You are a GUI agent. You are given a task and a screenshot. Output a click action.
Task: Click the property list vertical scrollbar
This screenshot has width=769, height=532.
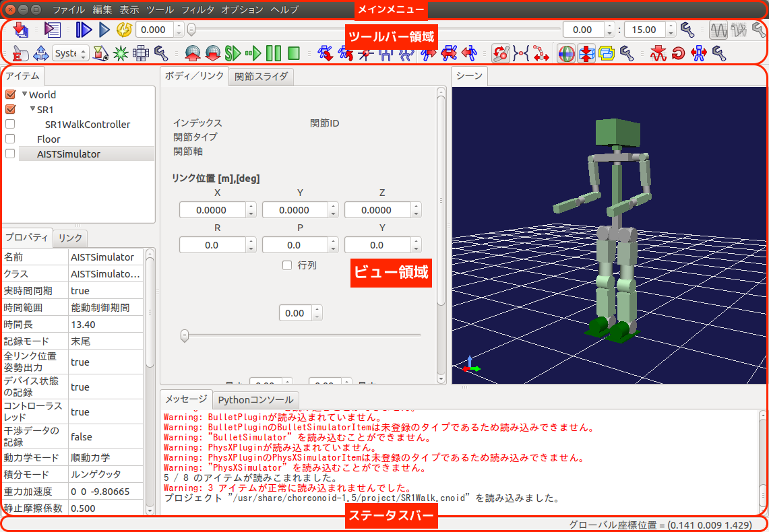coord(150,312)
